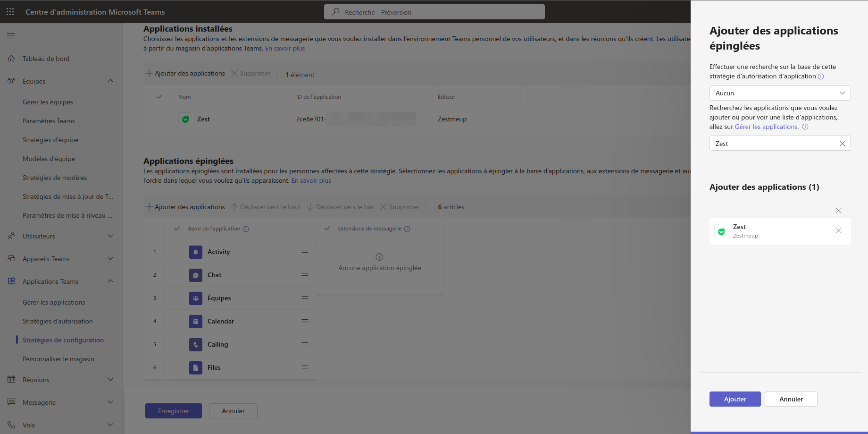Open the Gérer les applications link in panel
Image resolution: width=868 pixels, height=434 pixels.
766,127
